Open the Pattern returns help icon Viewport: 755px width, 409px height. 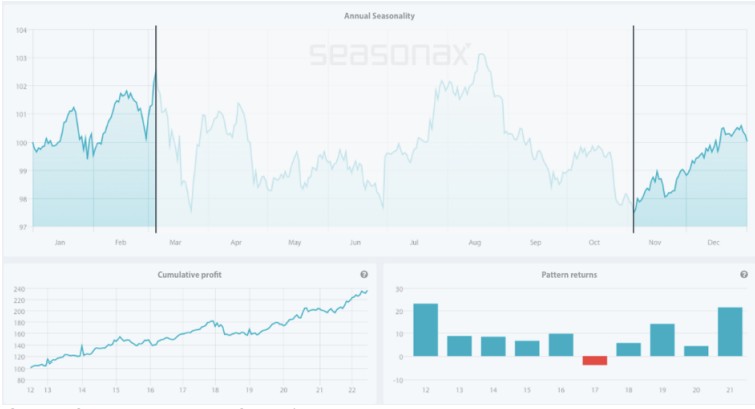pos(744,274)
